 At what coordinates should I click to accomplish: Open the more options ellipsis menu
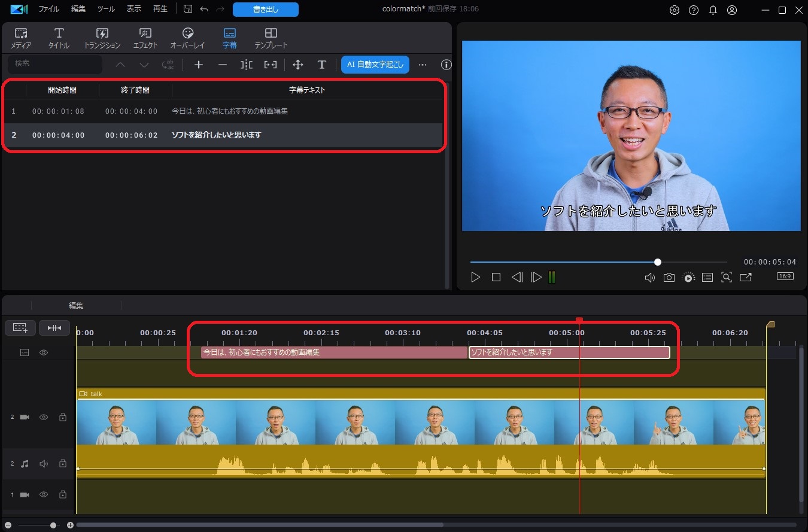[423, 64]
